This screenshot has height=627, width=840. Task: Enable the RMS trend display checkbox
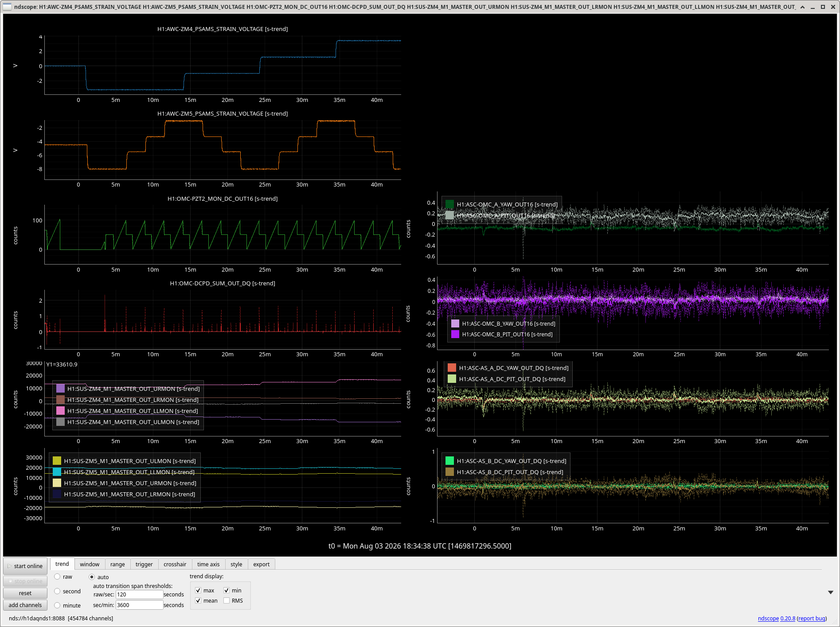[227, 600]
